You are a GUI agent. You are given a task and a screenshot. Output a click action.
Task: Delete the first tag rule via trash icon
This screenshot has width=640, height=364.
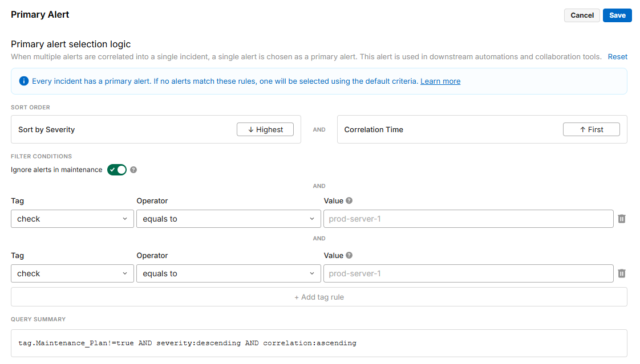pos(622,219)
